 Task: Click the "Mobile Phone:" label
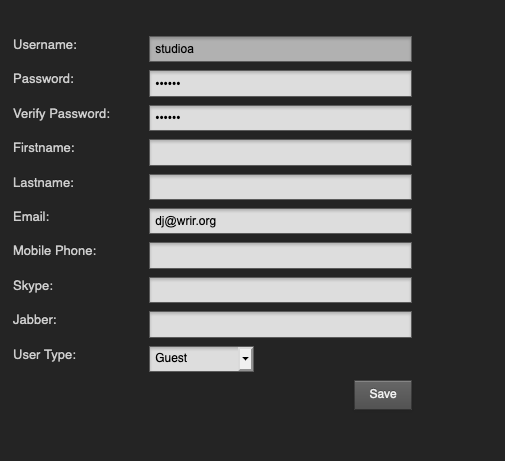[x=55, y=251]
